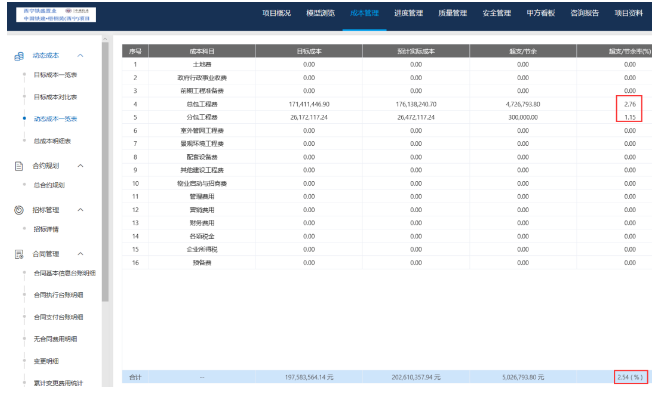Click the total 197,583,564.14 元 in summary row
The image size is (666, 397).
[x=309, y=377]
